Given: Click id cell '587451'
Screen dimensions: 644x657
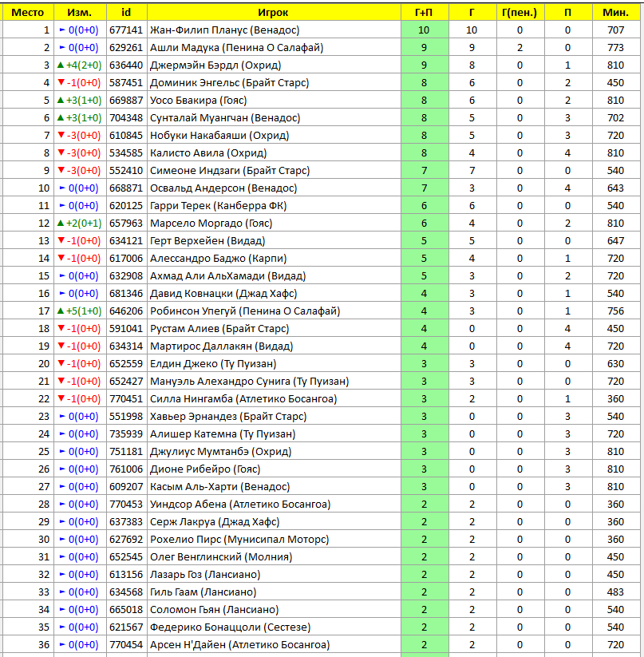Looking at the screenshot, I should [126, 83].
